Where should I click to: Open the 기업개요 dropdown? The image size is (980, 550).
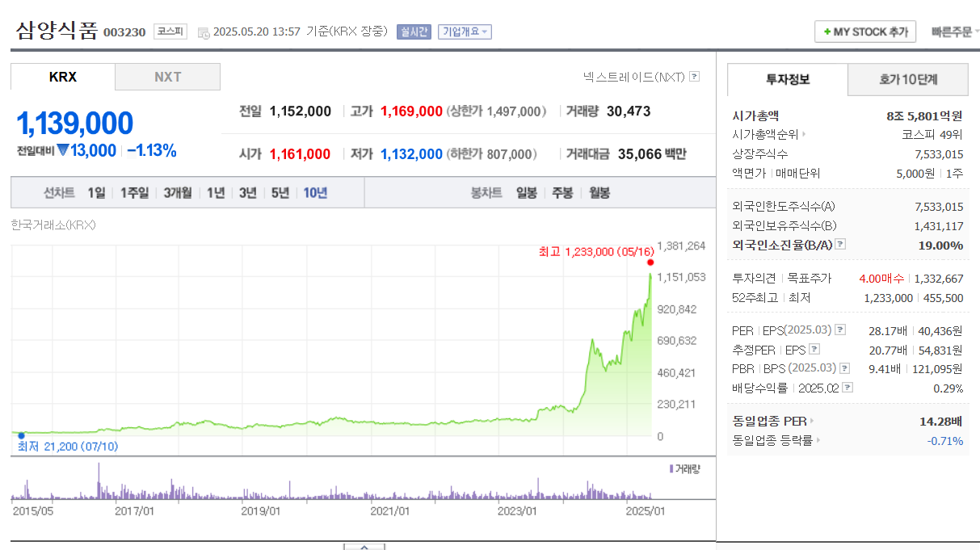click(465, 32)
